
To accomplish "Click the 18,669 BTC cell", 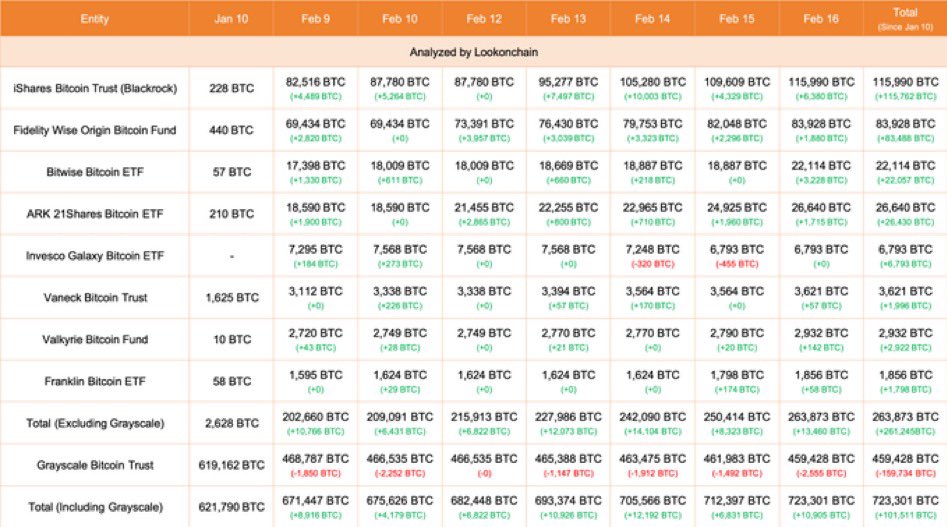I will pos(568,172).
